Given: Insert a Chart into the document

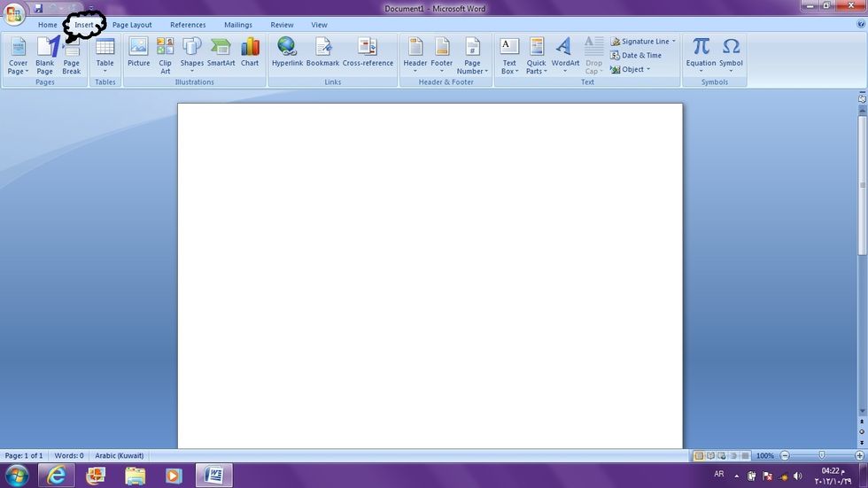Looking at the screenshot, I should tap(250, 53).
